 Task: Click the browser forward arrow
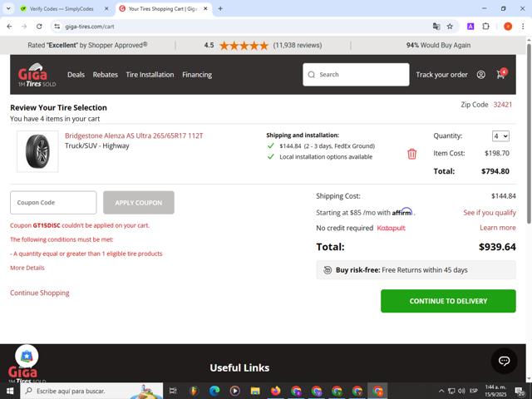point(24,27)
